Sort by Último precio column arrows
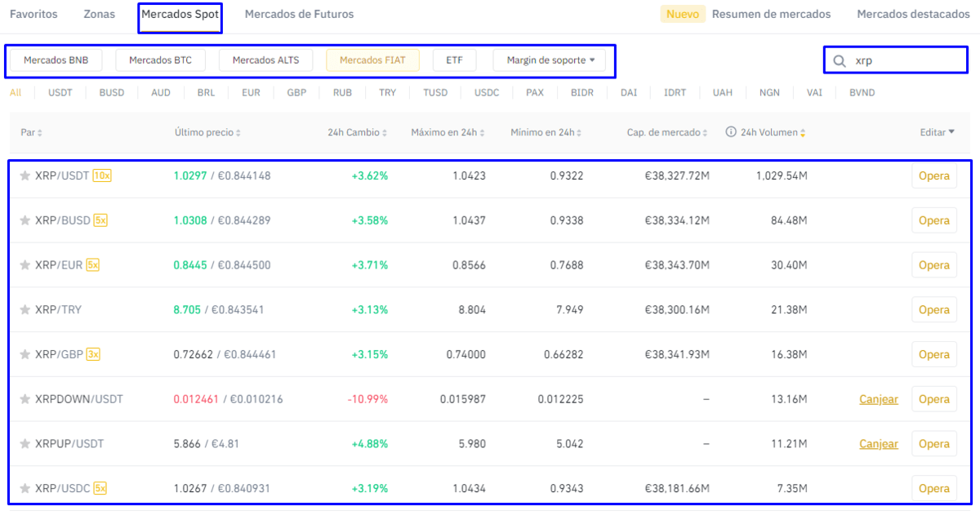This screenshot has width=980, height=515. tap(238, 133)
